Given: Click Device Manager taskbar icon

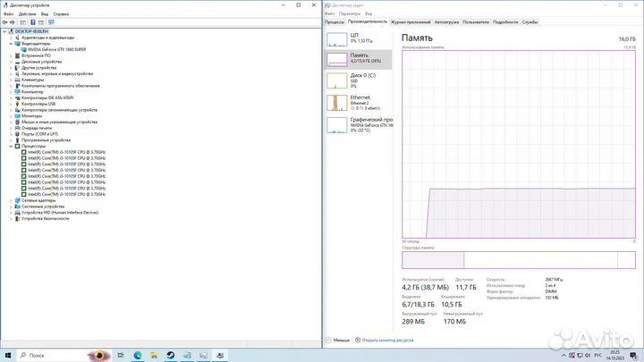Looking at the screenshot, I should tap(220, 355).
